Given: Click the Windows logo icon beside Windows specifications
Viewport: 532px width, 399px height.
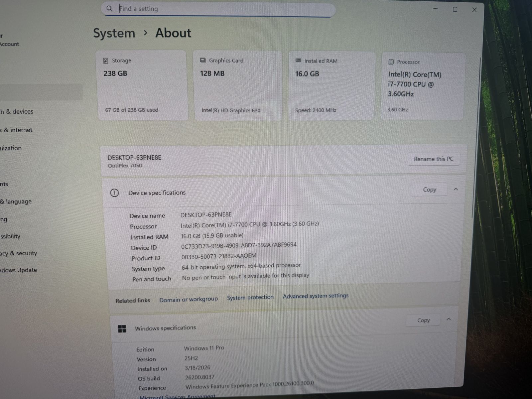Looking at the screenshot, I should [x=122, y=329].
